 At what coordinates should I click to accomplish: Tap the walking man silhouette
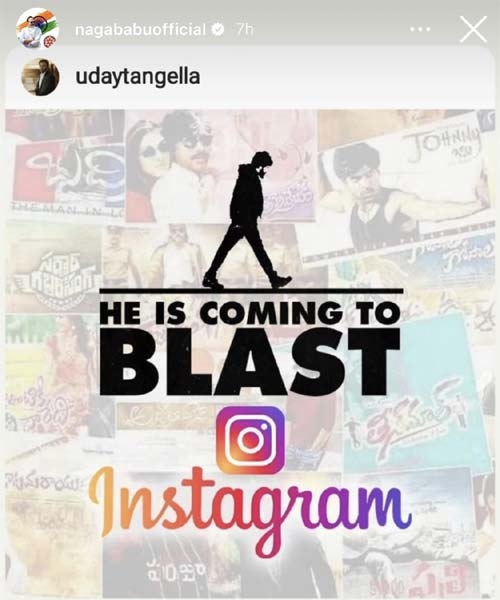pos(248,220)
